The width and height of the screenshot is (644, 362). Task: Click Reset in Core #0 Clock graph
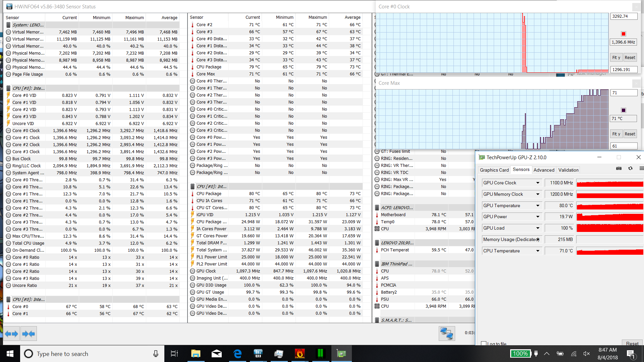pos(630,58)
